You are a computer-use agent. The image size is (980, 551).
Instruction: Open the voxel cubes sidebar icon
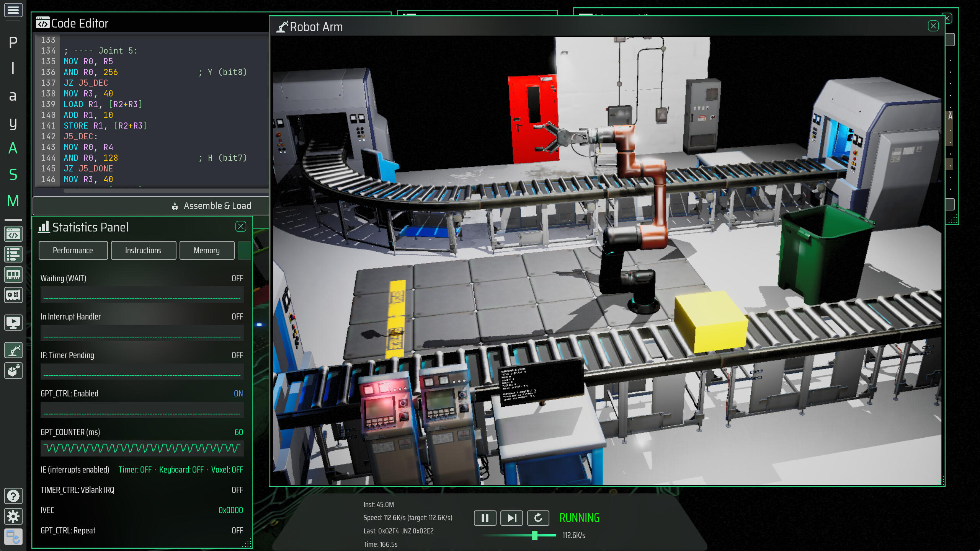[x=13, y=370]
